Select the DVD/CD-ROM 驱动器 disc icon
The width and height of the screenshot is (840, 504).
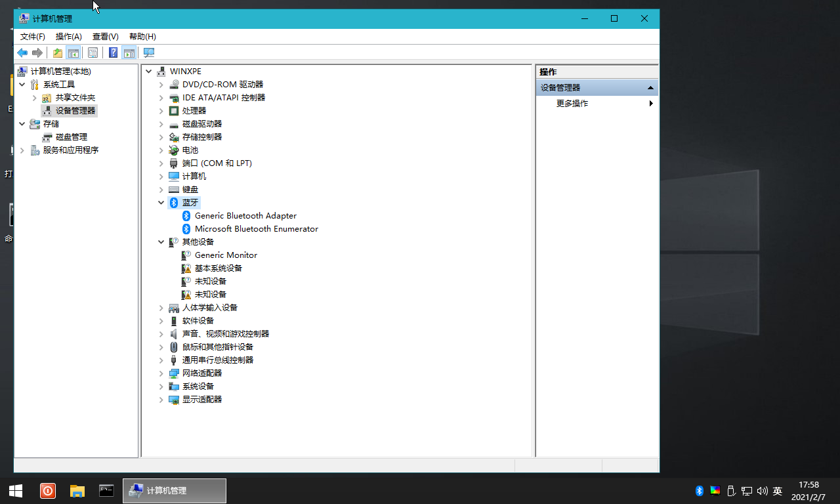174,85
